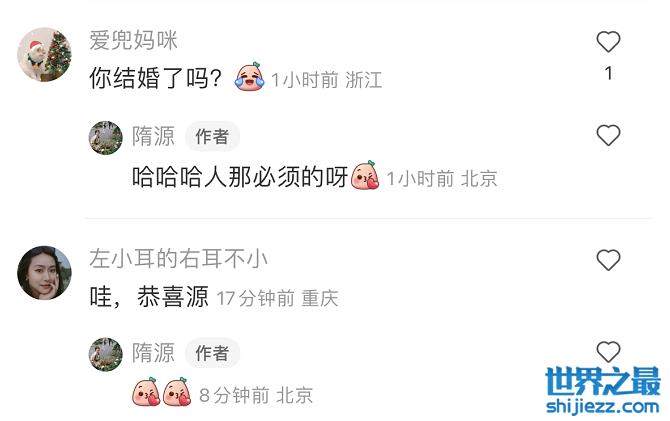Click the username 左小耳的右耳不小

click(x=179, y=259)
